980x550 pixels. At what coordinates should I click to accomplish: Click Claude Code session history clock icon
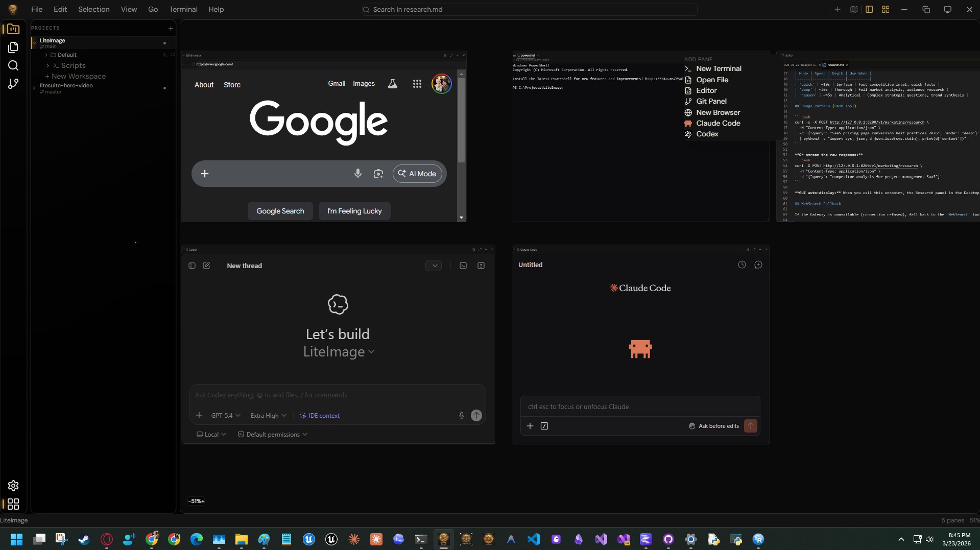point(742,265)
